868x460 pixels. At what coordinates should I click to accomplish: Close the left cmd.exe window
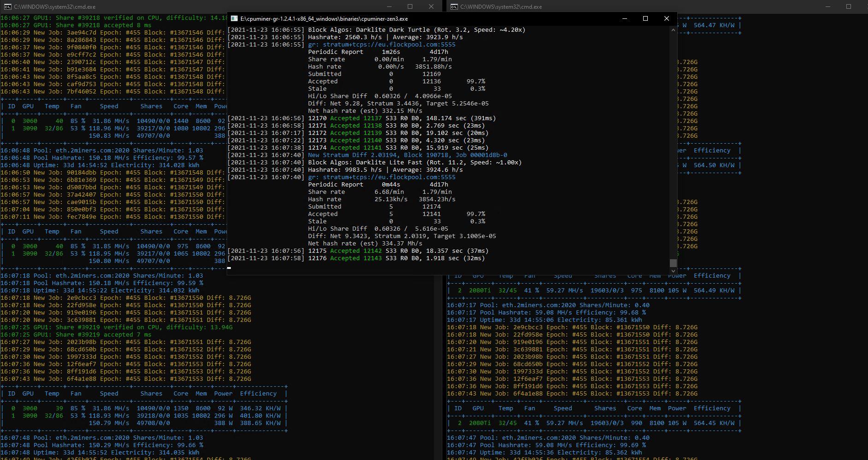coord(431,7)
